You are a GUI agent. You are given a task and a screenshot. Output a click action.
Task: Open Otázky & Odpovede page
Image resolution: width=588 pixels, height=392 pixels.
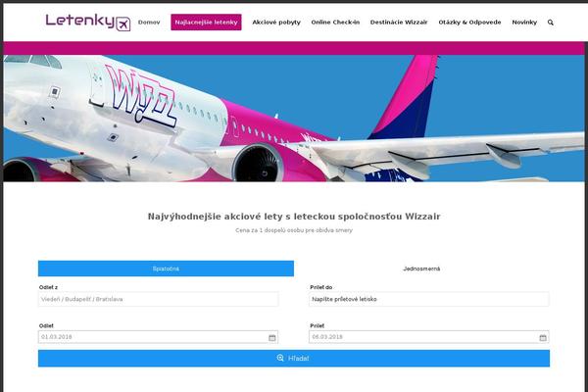tap(469, 23)
